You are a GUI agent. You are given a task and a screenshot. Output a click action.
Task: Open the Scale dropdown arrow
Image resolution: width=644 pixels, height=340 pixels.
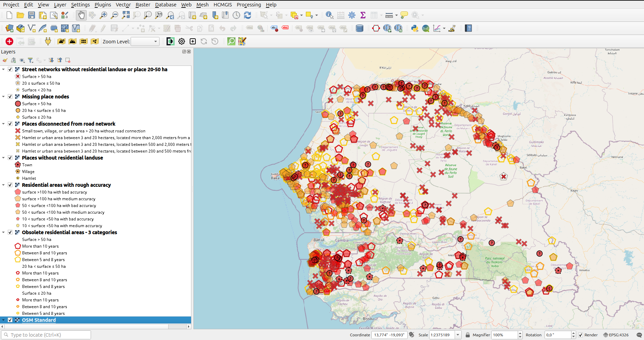pos(458,335)
